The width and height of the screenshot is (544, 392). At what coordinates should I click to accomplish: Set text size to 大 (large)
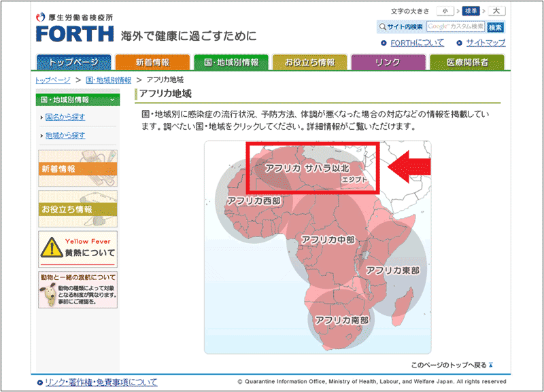(496, 11)
